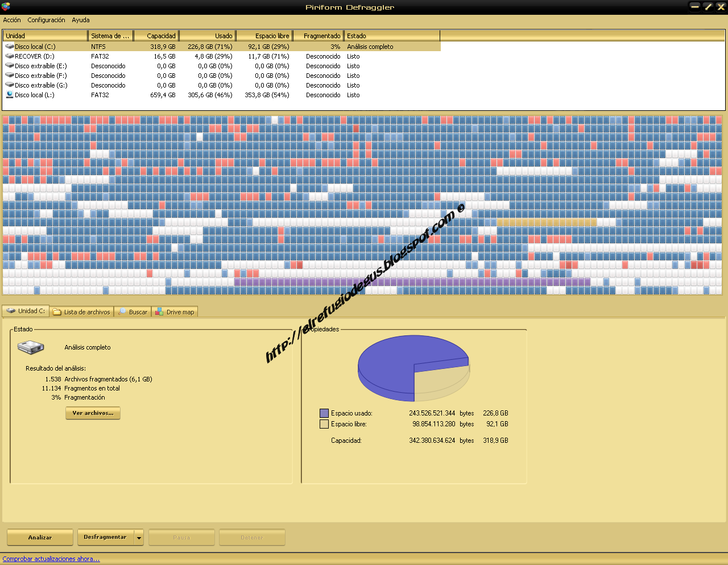Viewport: 728px width, 565px height.
Task: Click the Analizar button
Action: coord(40,537)
